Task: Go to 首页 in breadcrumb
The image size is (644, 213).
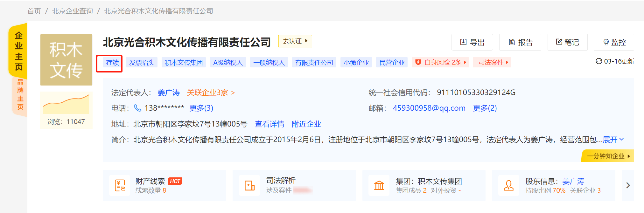Action: (x=34, y=11)
